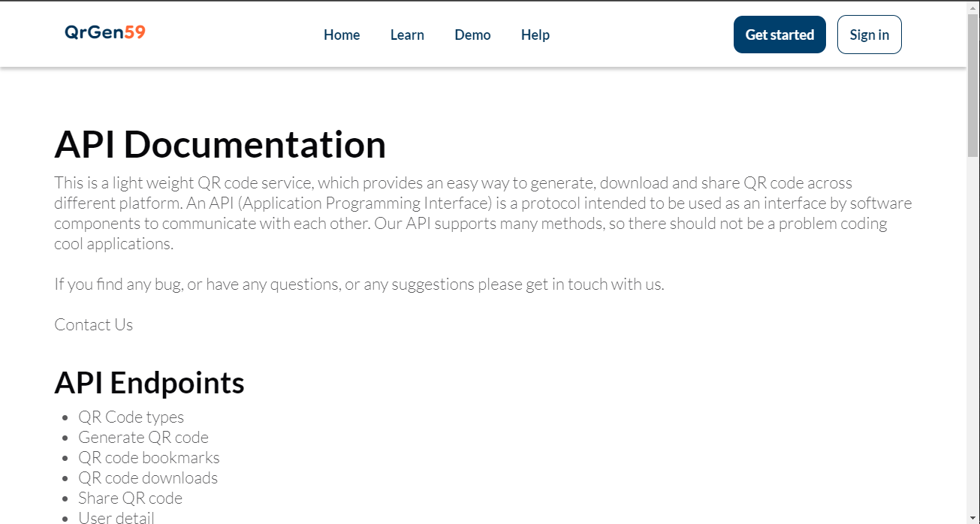
Task: Open the Contact Us link
Action: [x=93, y=324]
